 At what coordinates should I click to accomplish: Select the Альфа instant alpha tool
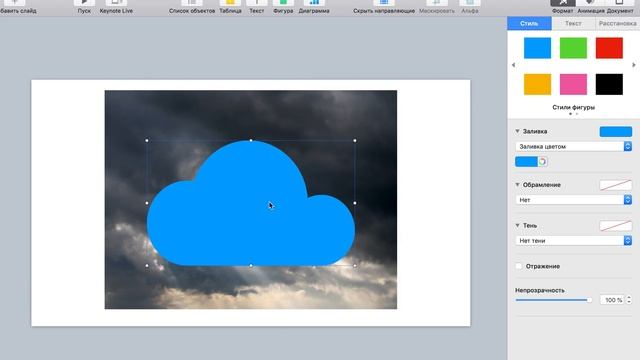point(470,7)
